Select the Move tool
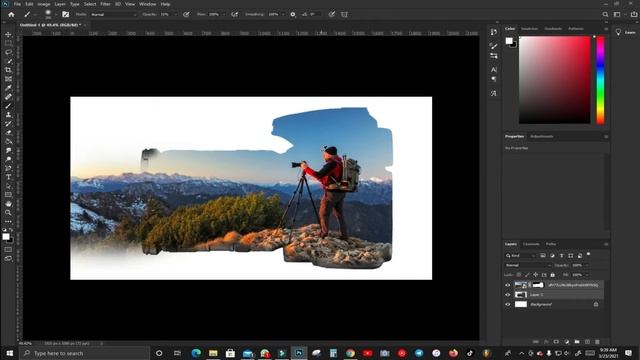Image resolution: width=640 pixels, height=360 pixels. click(8, 34)
